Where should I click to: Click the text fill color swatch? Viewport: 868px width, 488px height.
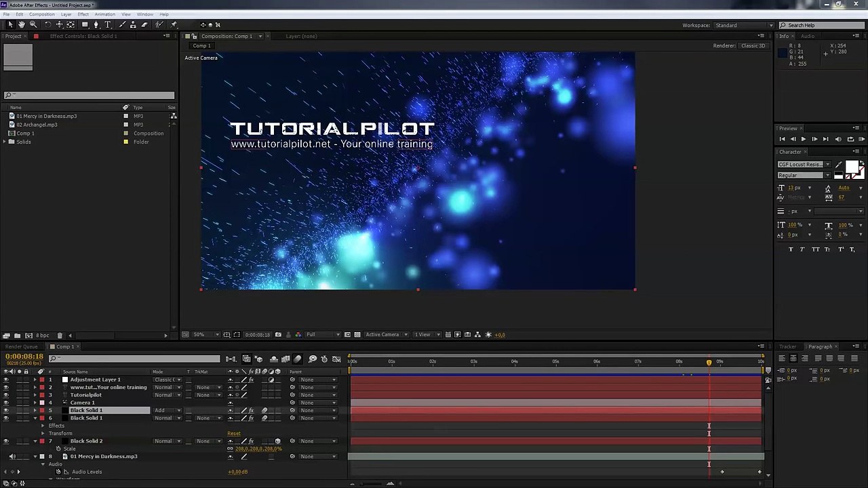tap(852, 167)
